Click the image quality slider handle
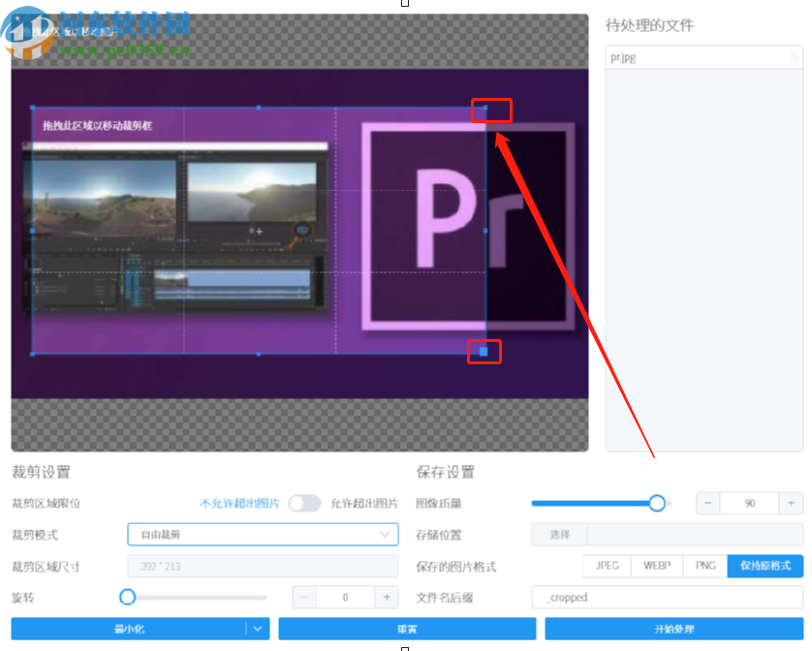812x651 pixels. coord(657,503)
